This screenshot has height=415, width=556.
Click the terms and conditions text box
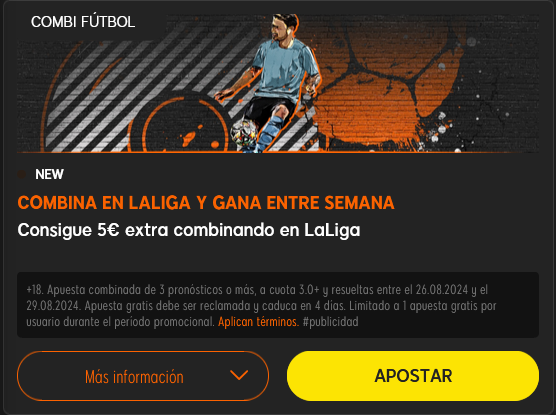click(278, 305)
